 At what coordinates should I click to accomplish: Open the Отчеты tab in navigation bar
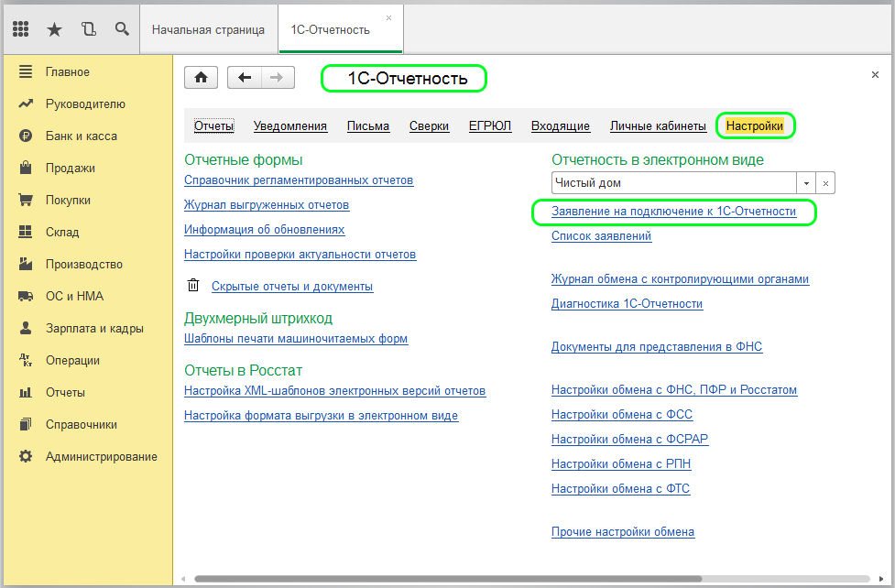[214, 126]
